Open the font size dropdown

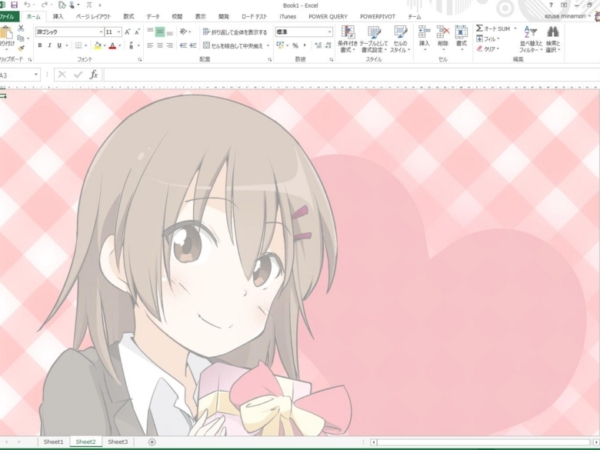coord(119,32)
